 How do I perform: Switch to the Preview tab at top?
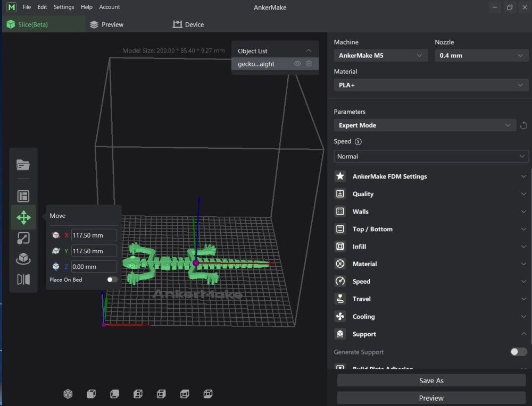point(106,24)
